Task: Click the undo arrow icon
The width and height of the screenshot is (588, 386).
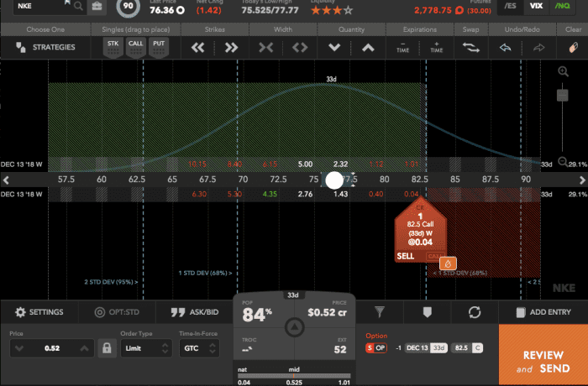Action: pos(506,48)
